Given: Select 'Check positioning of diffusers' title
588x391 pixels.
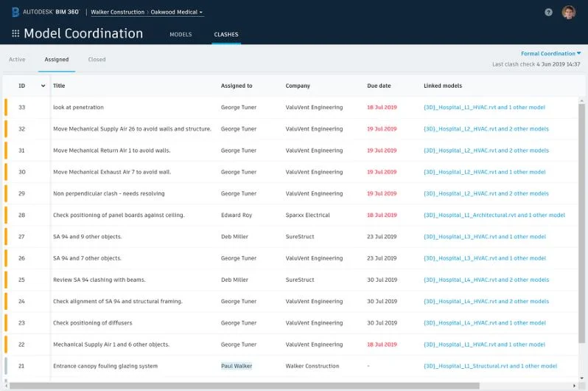Looking at the screenshot, I should tap(92, 323).
